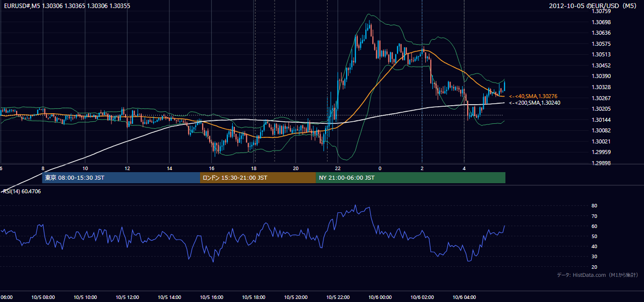The height and width of the screenshot is (302, 644).
Task: Click RSI scale level 60
Action: 594,226
